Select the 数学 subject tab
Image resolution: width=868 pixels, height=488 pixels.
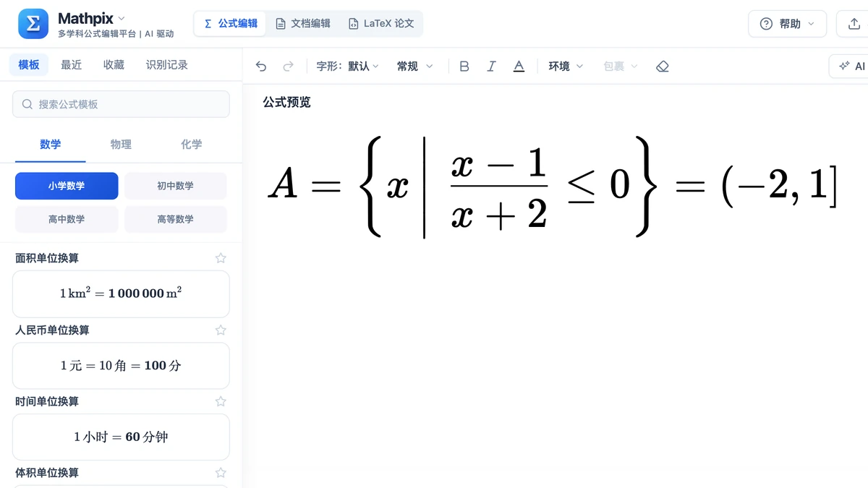click(51, 145)
